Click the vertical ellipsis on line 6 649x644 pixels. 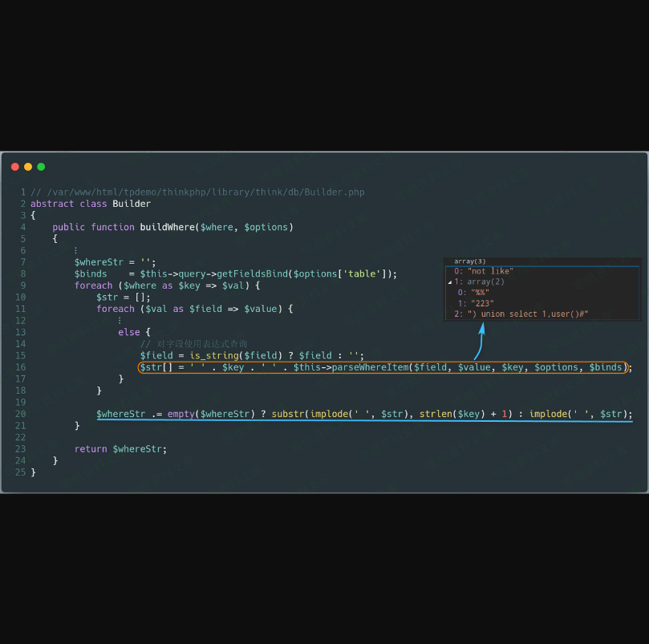point(76,250)
